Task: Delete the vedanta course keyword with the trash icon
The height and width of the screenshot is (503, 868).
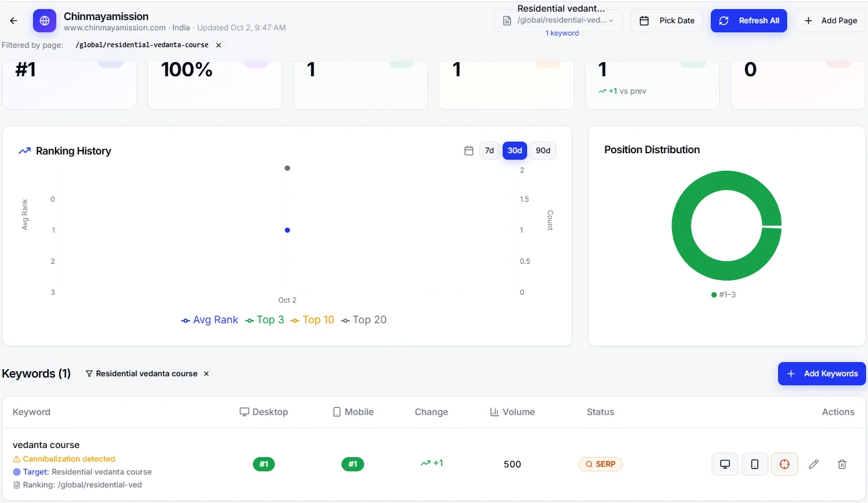Action: pyautogui.click(x=842, y=464)
